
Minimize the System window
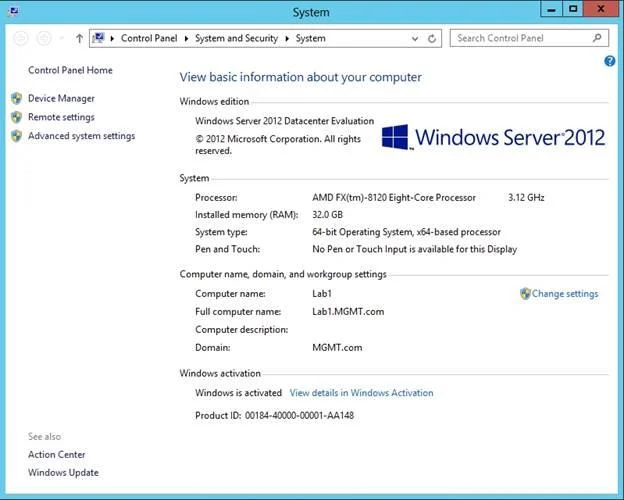(552, 9)
